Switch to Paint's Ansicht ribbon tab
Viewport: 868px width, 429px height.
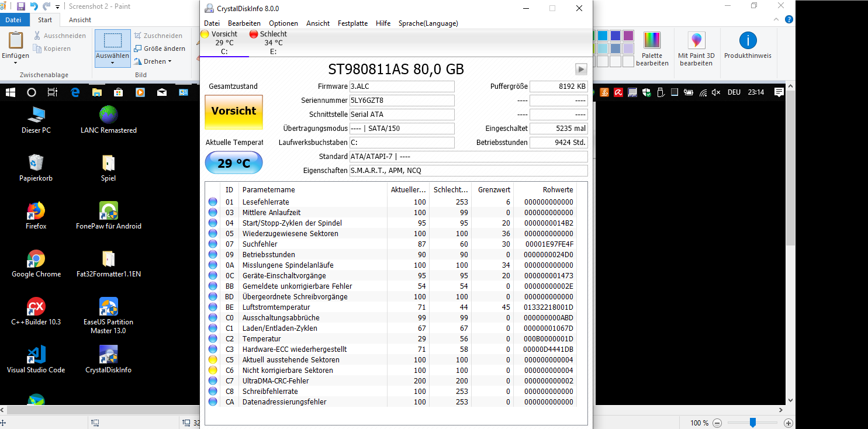click(80, 20)
